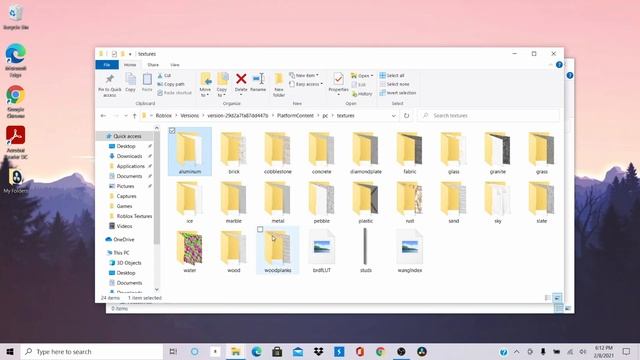Screen dimensions: 640x360
Task: Open Microsoft Store from the taskbar
Action: [x=277, y=351]
